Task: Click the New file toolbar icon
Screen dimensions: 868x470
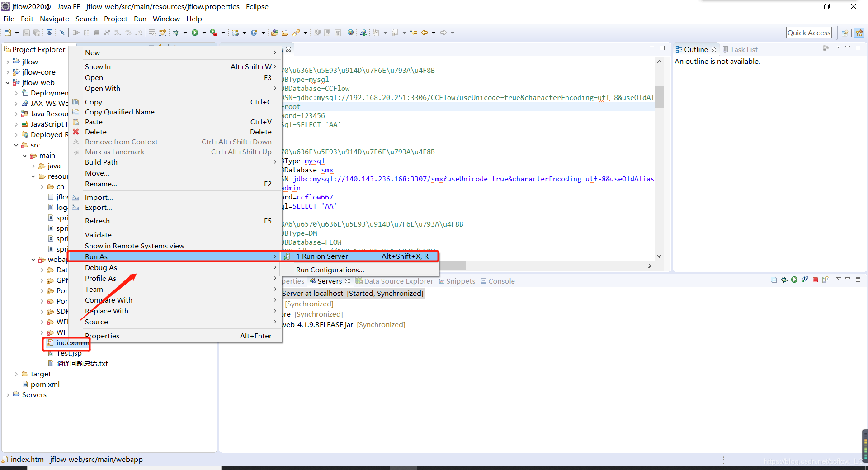Action: [x=8, y=33]
